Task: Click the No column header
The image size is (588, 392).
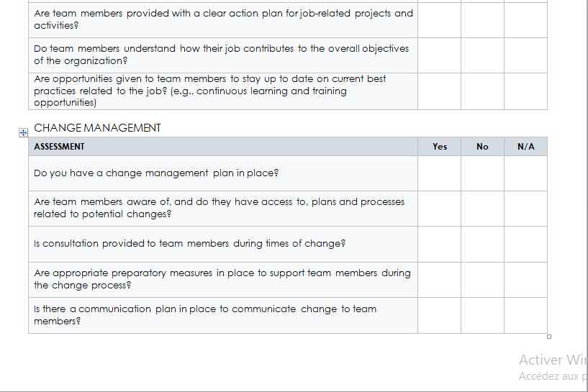Action: tap(483, 147)
